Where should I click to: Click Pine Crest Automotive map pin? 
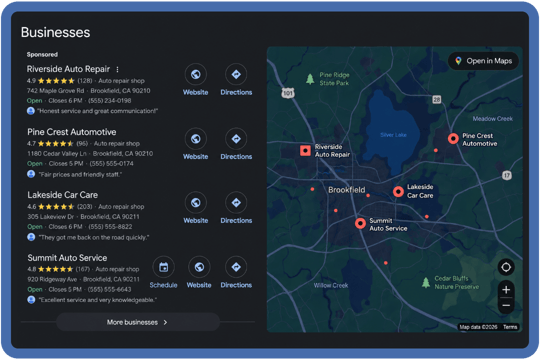point(453,138)
